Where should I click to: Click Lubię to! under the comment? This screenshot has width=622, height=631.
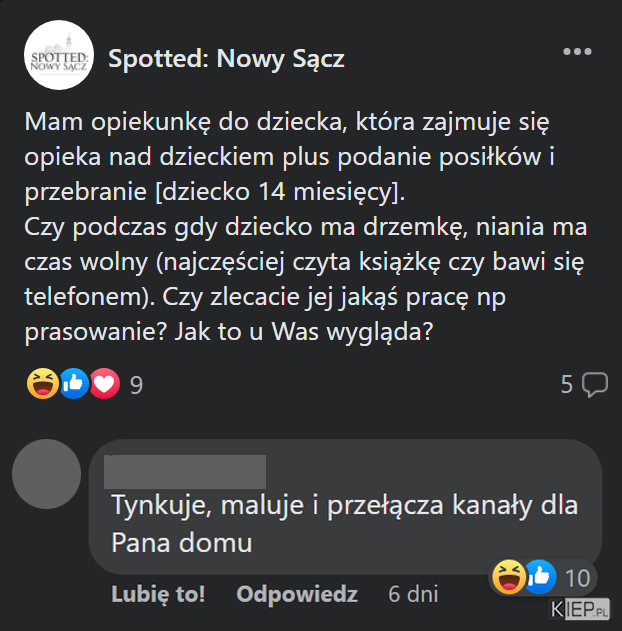point(158,594)
